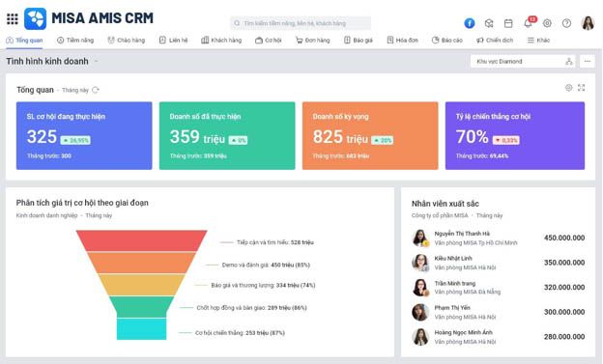Screen dimensions: 603x364
Task: Refresh the Tổng quan panel data
Action: pos(96,90)
